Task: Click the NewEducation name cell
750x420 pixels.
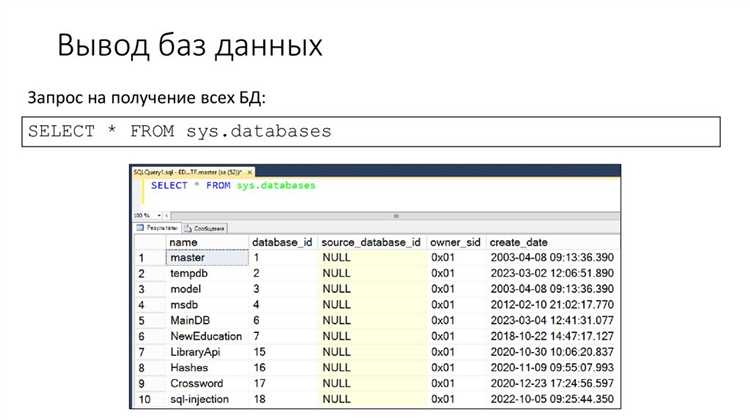Action: point(206,336)
